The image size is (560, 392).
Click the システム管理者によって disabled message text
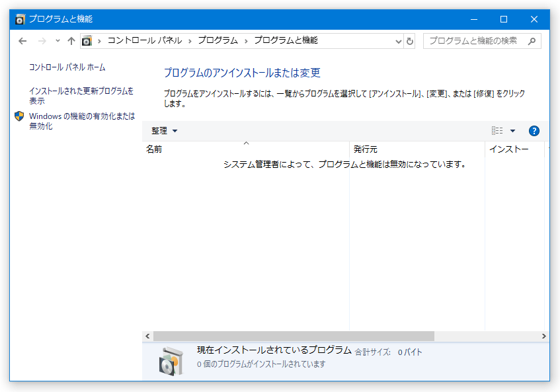click(x=345, y=164)
